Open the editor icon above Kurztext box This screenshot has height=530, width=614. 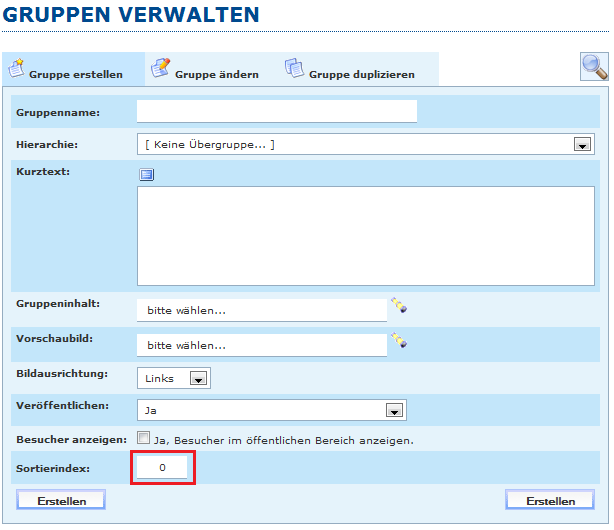[147, 175]
